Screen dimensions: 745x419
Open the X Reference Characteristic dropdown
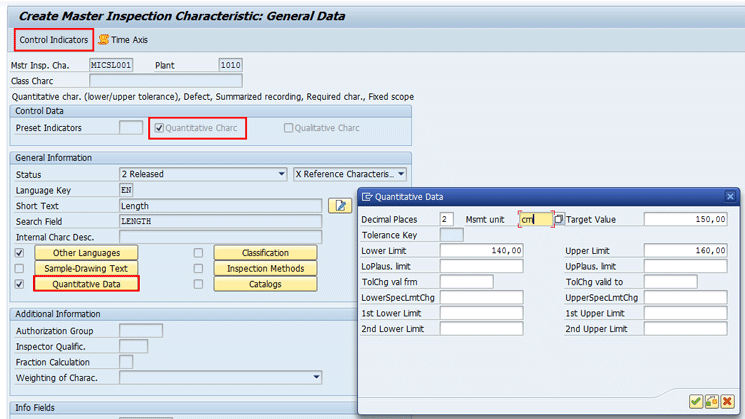point(401,174)
